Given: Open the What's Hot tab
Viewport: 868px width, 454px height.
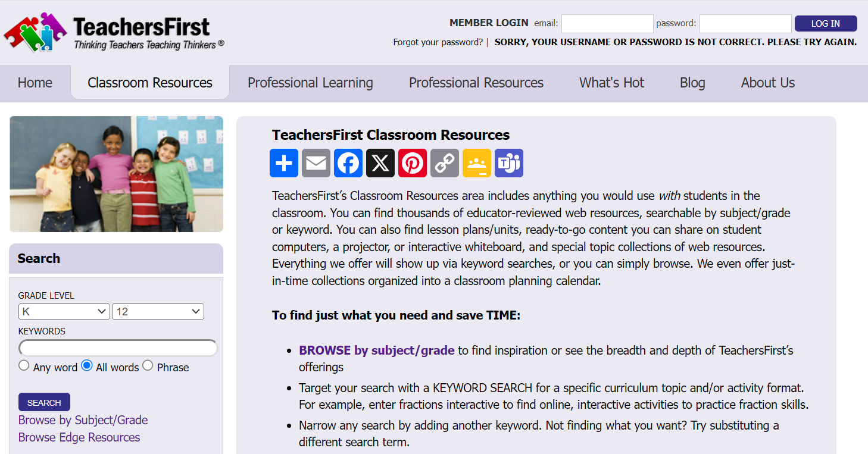Looking at the screenshot, I should pos(612,83).
